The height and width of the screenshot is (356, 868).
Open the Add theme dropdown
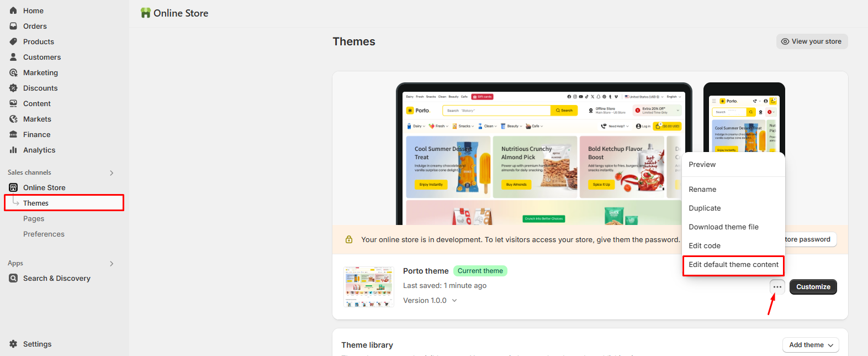tap(811, 345)
